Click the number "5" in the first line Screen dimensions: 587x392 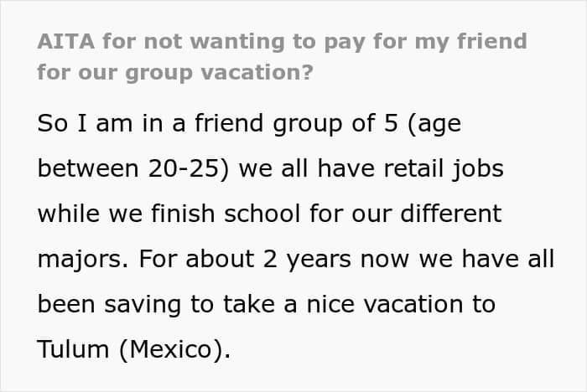(391, 123)
